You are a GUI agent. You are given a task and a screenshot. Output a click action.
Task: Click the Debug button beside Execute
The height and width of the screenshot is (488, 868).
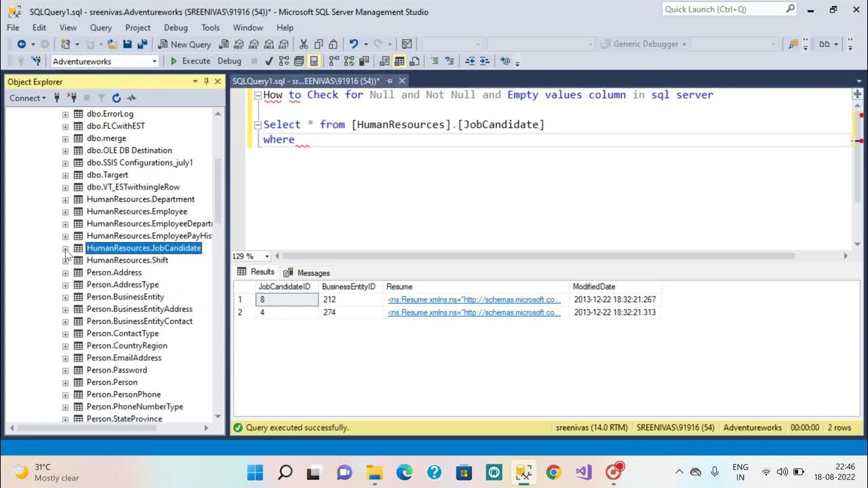pyautogui.click(x=229, y=61)
